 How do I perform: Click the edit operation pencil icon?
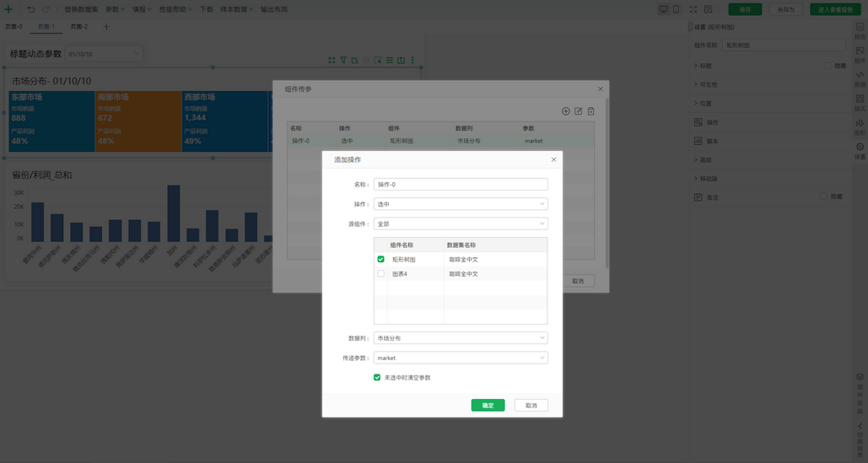tap(578, 111)
